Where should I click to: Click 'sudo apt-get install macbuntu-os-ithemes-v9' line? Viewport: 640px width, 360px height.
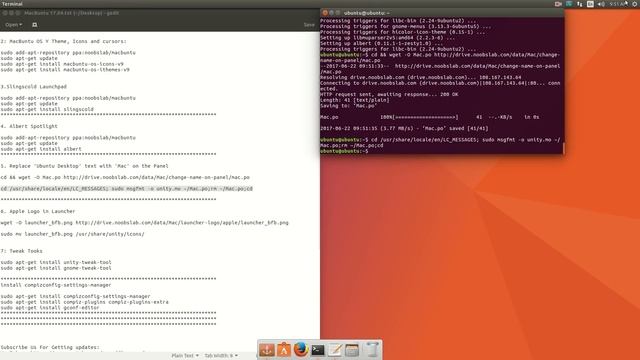[x=65, y=70]
